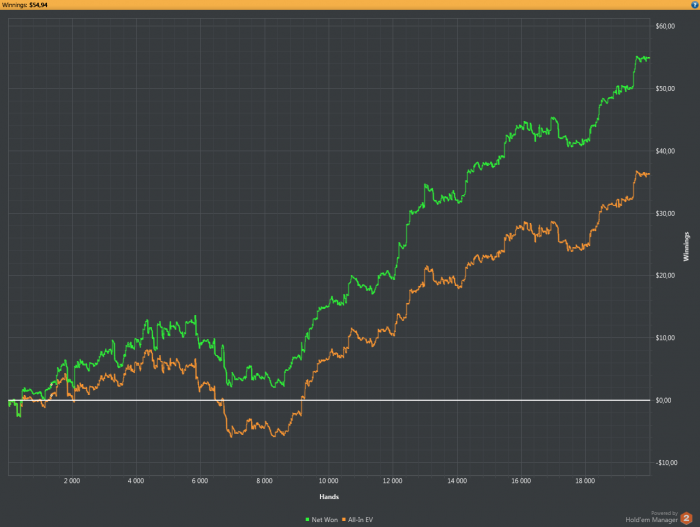Click the 10 000 hands axis label
This screenshot has height=527, width=700.
point(328,481)
